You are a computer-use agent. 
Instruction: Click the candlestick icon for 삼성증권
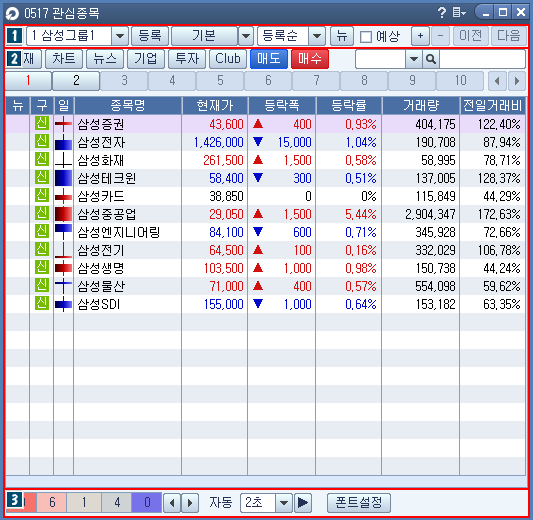tap(64, 124)
